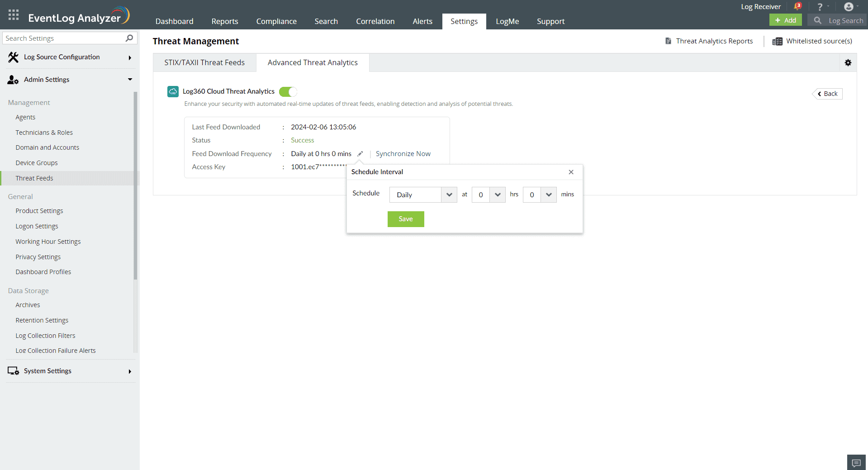Open the Alerts tab

[422, 21]
